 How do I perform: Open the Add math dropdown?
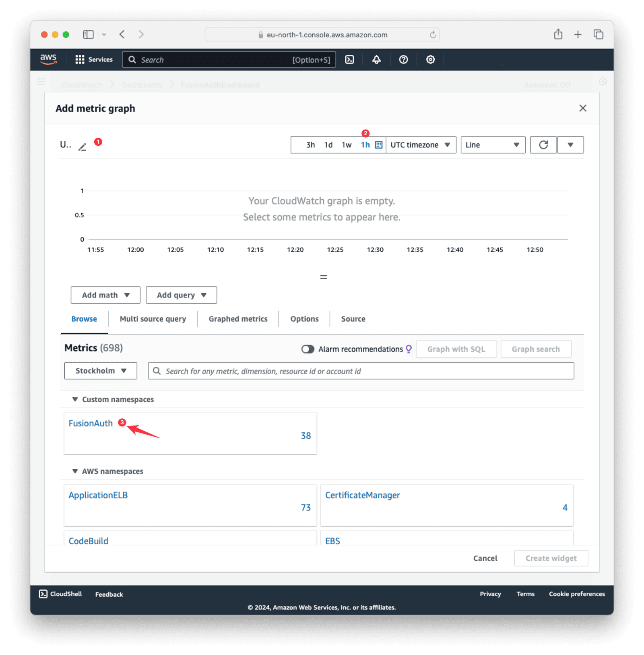click(105, 295)
